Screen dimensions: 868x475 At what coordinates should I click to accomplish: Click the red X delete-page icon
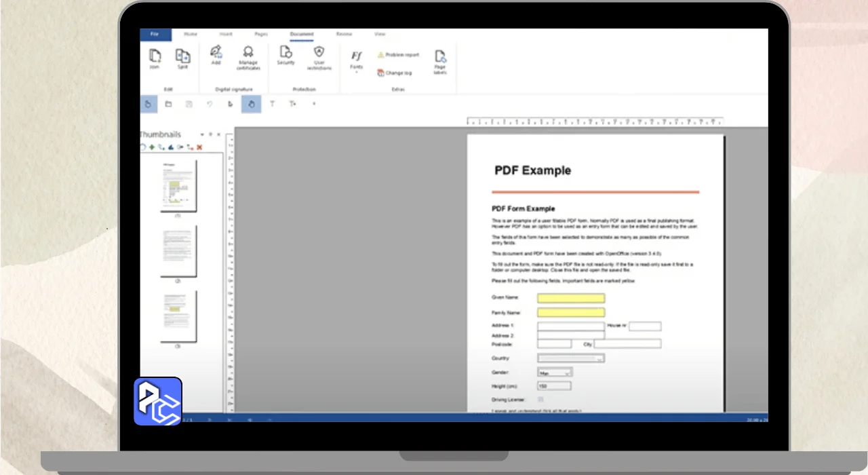tap(199, 147)
